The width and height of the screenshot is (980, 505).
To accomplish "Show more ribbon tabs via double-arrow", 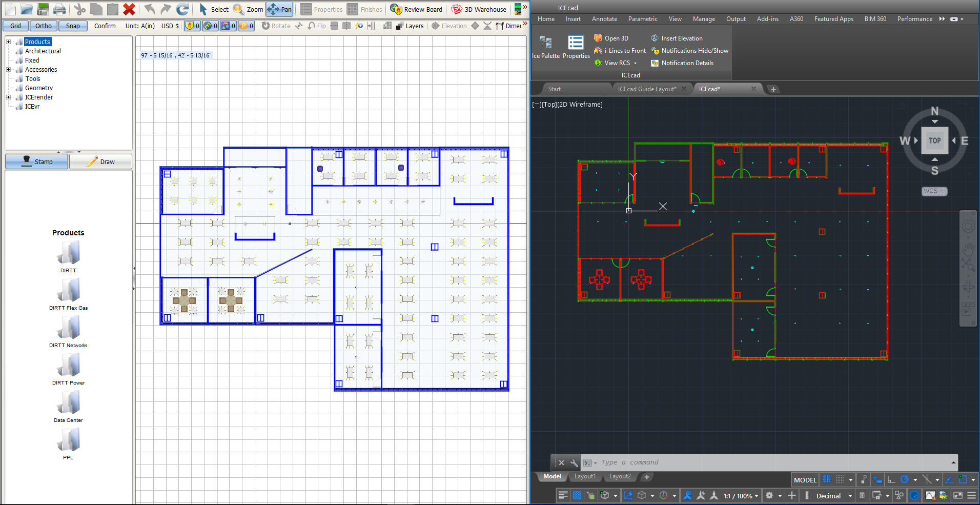I will click(x=942, y=19).
